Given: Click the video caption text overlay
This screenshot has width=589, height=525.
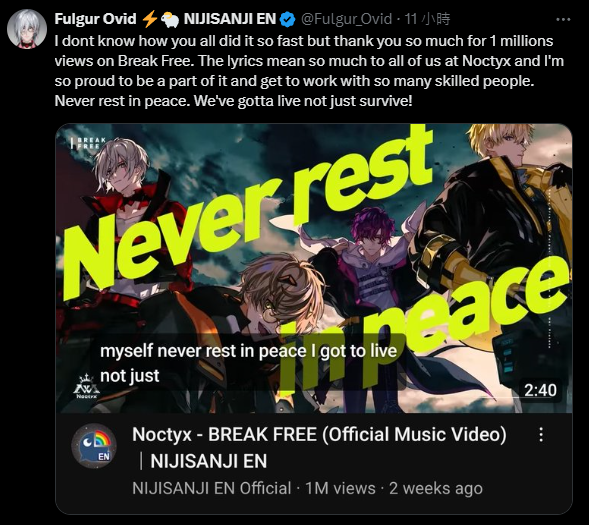Looking at the screenshot, I should (x=248, y=363).
